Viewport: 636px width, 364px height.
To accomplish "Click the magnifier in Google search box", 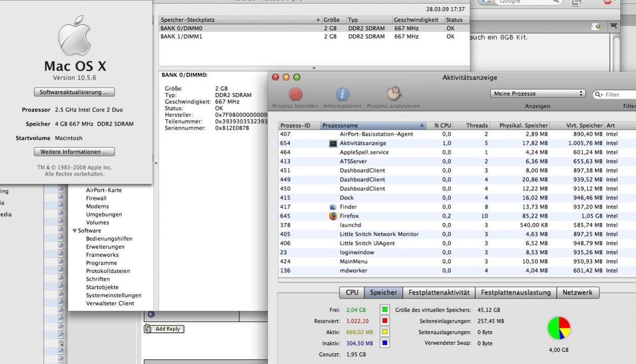I will [556, 2].
